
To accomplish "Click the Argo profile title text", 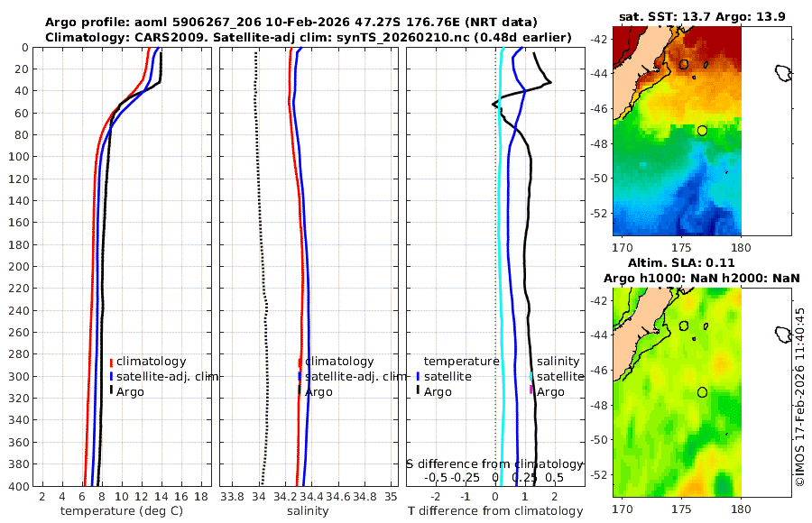I will [x=291, y=23].
